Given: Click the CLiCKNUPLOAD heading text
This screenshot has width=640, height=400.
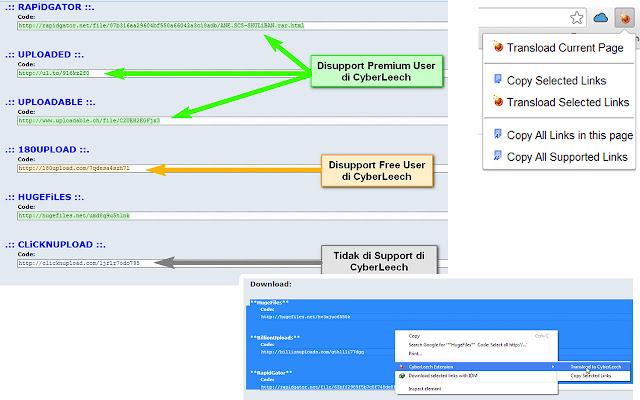Looking at the screenshot, I should pyautogui.click(x=55, y=244).
